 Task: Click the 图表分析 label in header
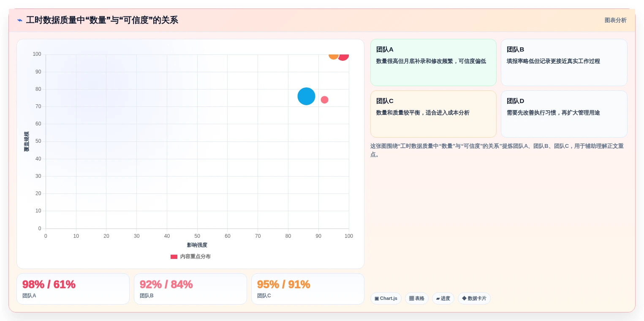click(615, 20)
